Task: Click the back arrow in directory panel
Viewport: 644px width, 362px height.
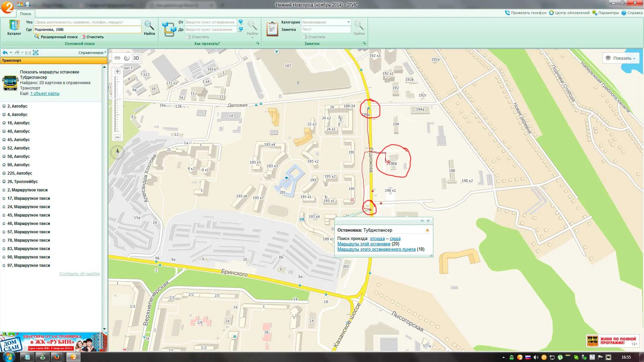Action: 5,53
